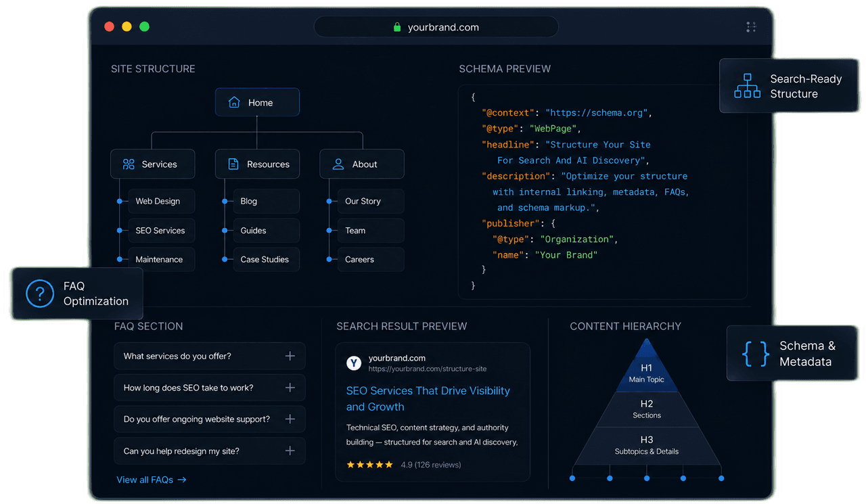Click the 'Technical SEO, content strategy' snippet text
The image size is (866, 504).
(x=432, y=435)
